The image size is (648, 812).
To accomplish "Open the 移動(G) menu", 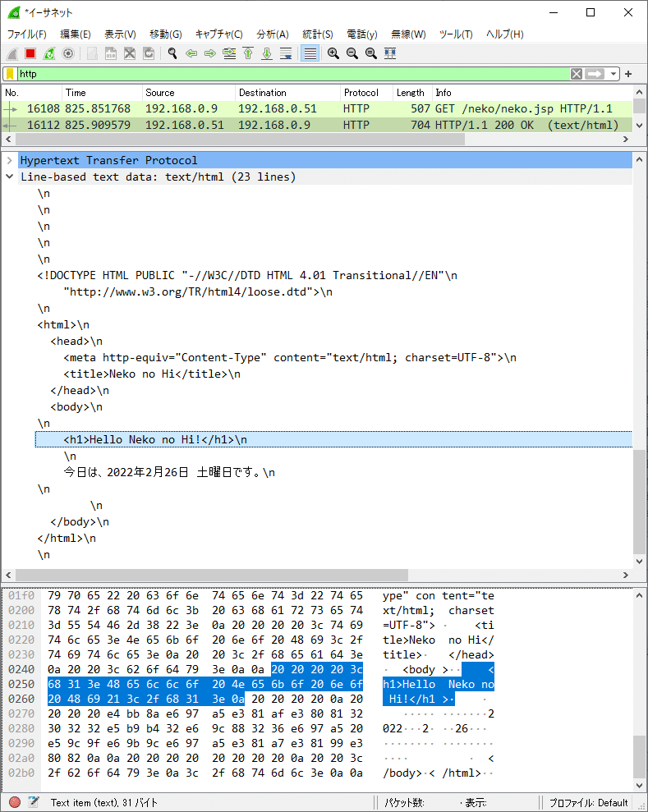I will pos(166,34).
